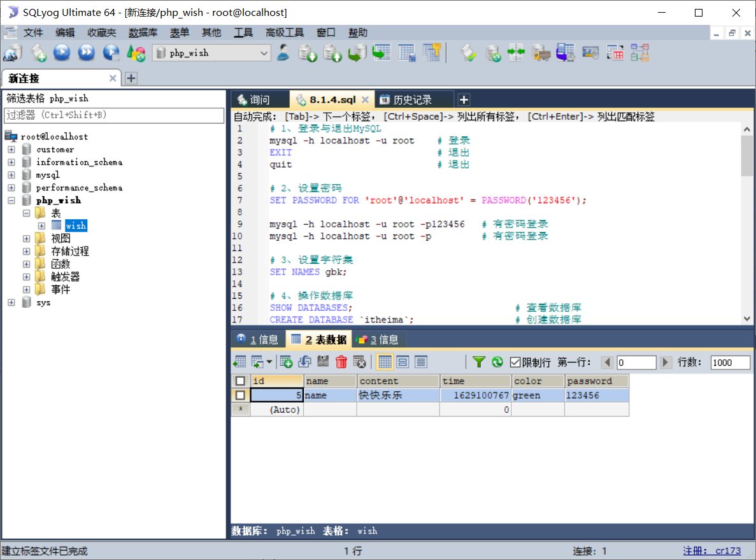Switch to form view mode icon
The width and height of the screenshot is (756, 560).
coord(403,362)
